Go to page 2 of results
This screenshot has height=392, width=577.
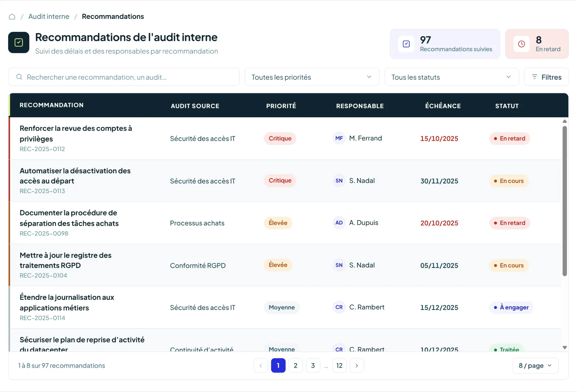point(296,366)
